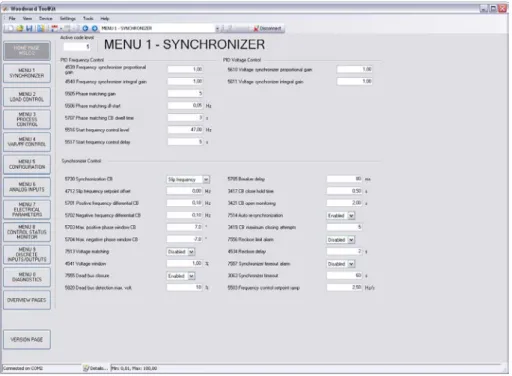Click the New file toolbar icon
This screenshot has height=376, width=512.
[x=10, y=29]
